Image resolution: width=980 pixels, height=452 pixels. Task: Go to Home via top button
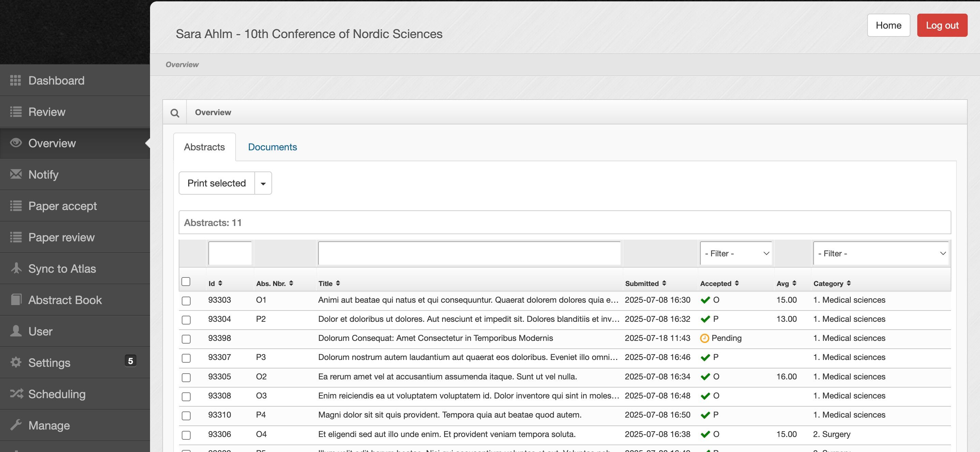click(x=888, y=26)
